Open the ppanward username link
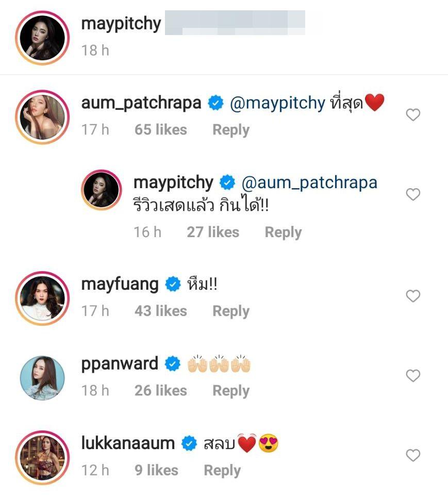The height and width of the screenshot is (498, 448). point(120,363)
